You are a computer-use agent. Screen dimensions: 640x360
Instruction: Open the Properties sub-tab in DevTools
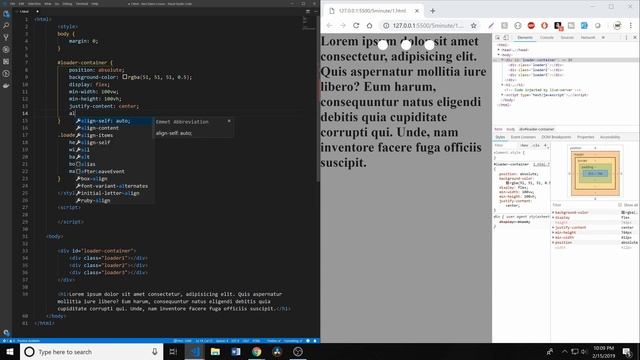[586, 137]
